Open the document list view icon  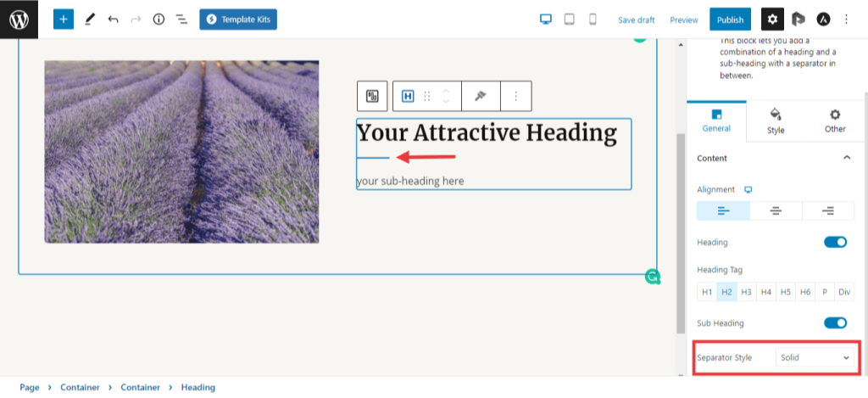click(x=181, y=19)
